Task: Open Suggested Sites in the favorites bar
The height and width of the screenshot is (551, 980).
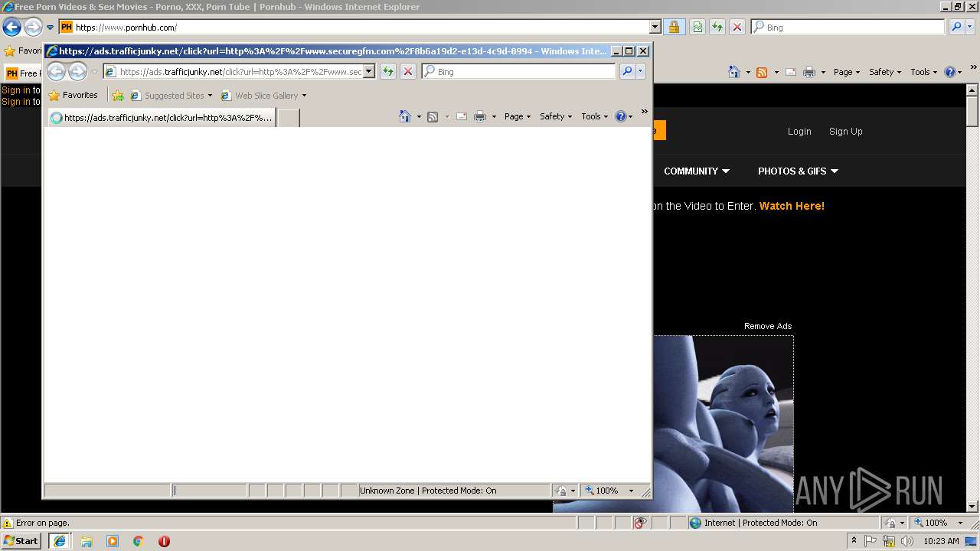Action: (x=171, y=96)
